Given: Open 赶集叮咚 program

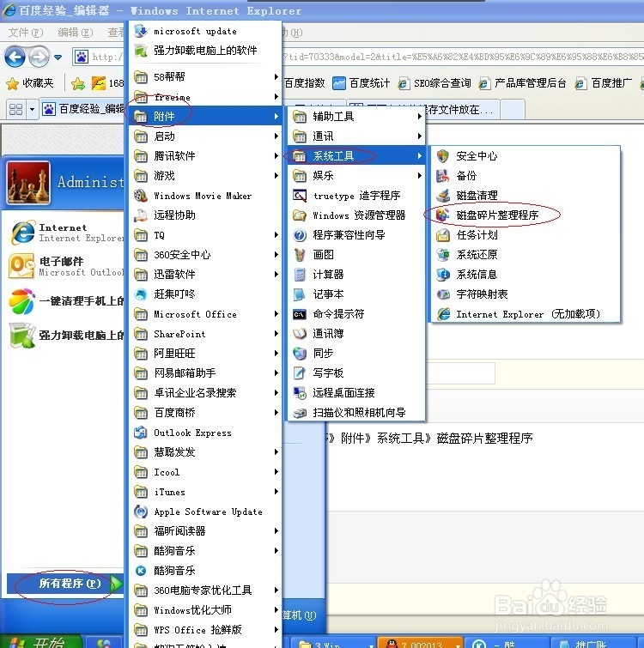Looking at the screenshot, I should pyautogui.click(x=205, y=294).
